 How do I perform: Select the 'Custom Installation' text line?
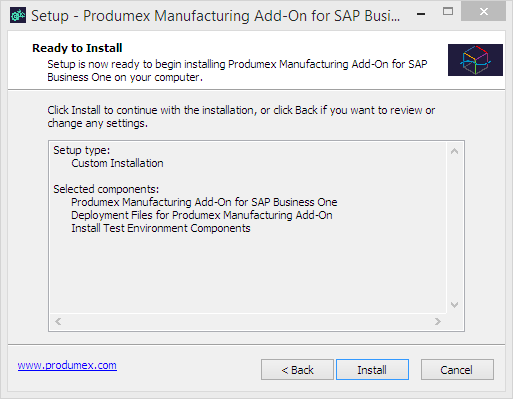[117, 163]
